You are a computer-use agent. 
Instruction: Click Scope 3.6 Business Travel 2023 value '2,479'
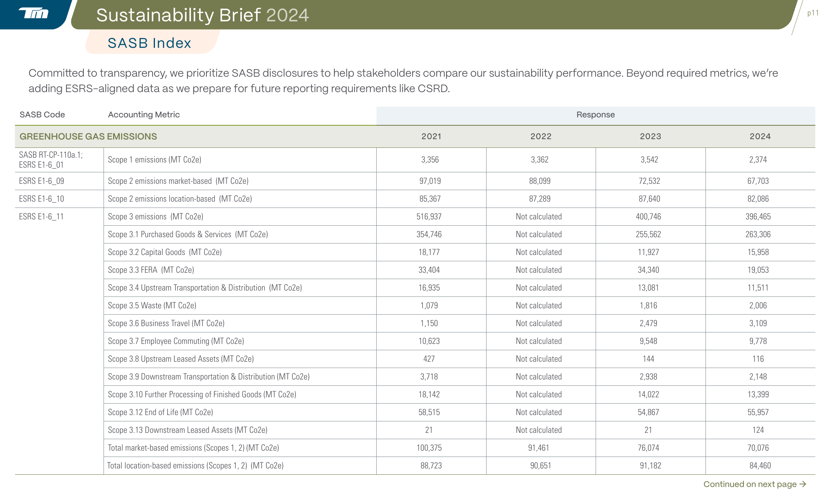pyautogui.click(x=649, y=323)
